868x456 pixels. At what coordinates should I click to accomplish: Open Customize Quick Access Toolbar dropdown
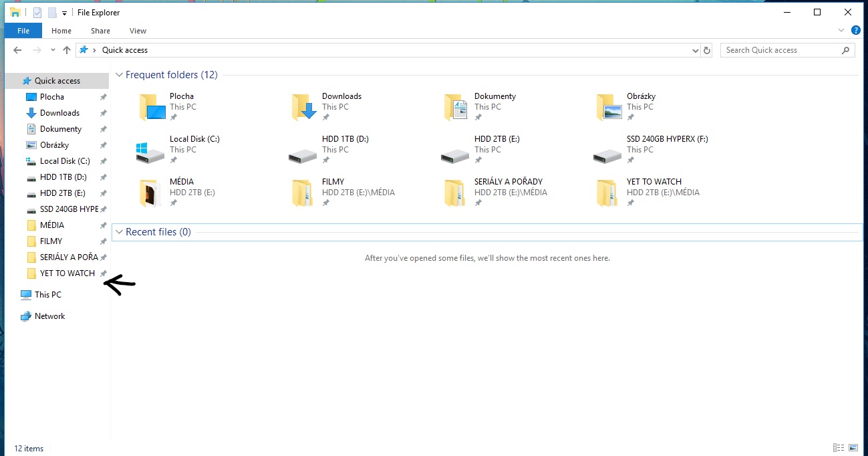point(64,13)
